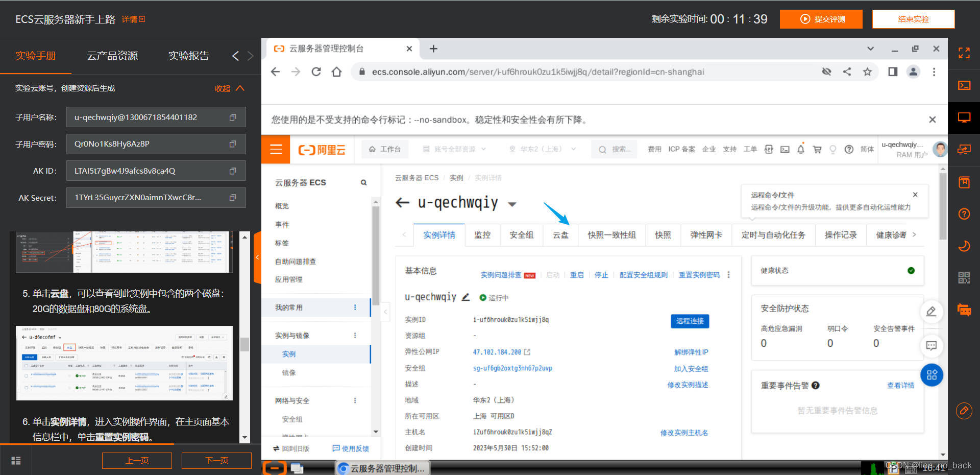
Task: Open the browser three-dot menu
Action: click(934, 72)
